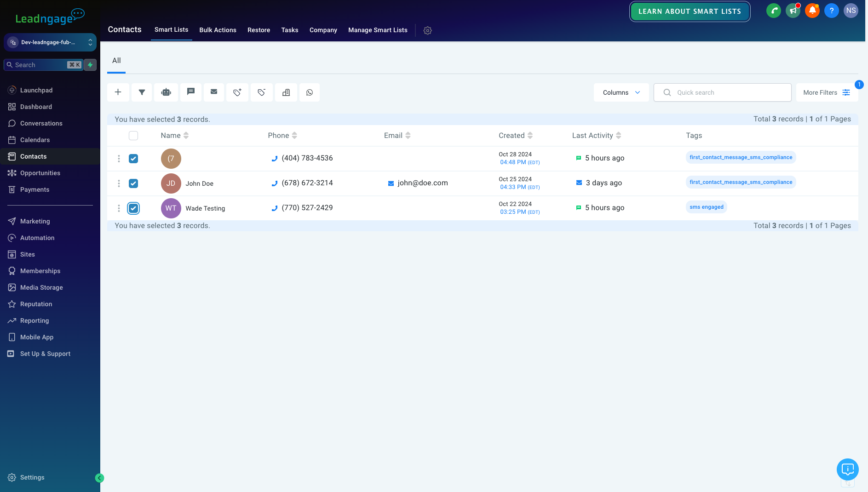Click the WhatsApp toolbar icon
868x492 pixels.
coord(310,92)
